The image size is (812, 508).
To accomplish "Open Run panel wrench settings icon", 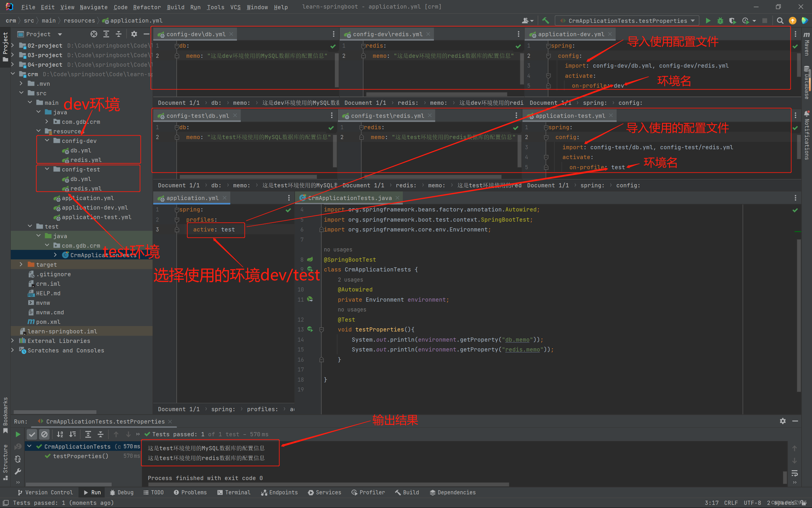I will pos(18,471).
